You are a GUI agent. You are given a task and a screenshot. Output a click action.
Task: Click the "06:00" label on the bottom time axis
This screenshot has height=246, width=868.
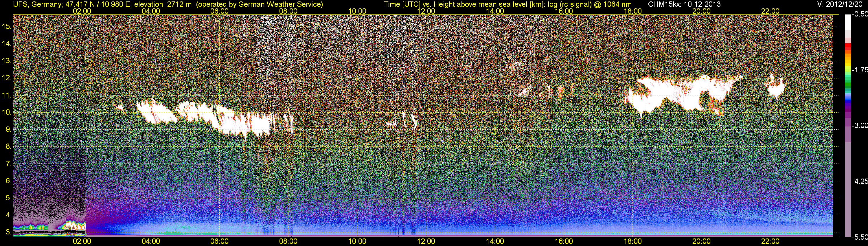219,241
